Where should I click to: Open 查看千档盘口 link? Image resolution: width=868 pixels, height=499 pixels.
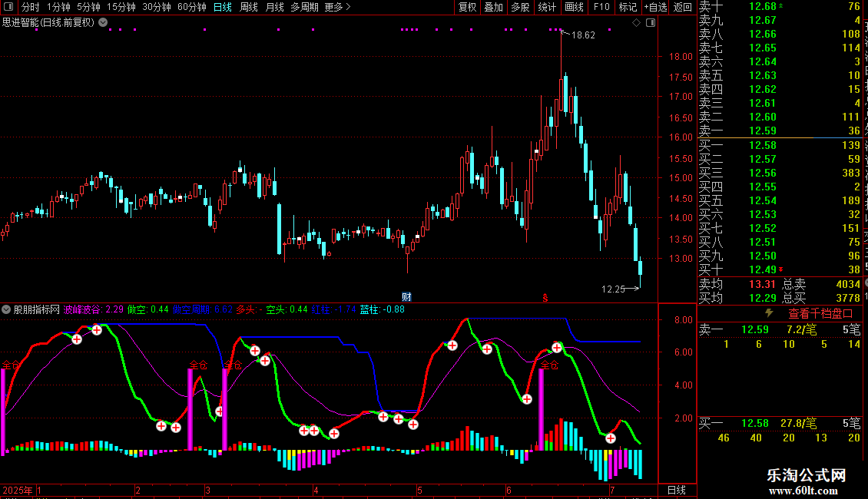point(820,314)
